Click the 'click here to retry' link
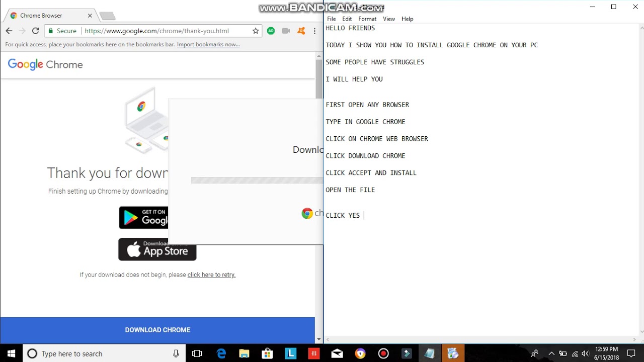Viewport: 644px width, 362px height. point(211,275)
